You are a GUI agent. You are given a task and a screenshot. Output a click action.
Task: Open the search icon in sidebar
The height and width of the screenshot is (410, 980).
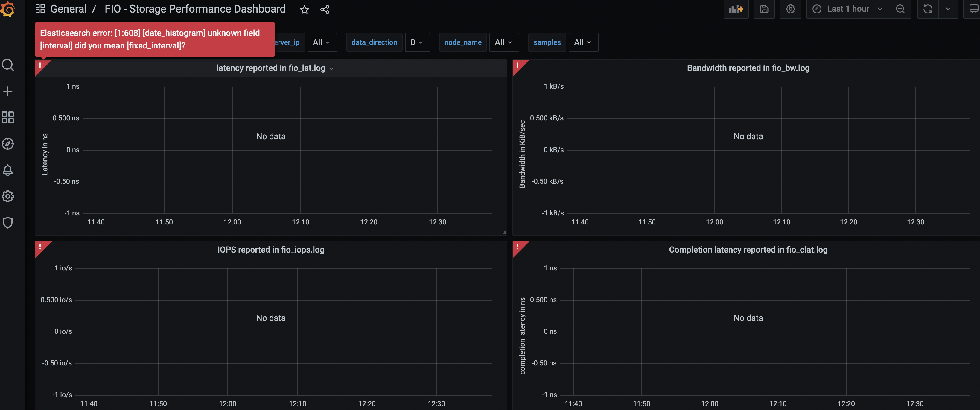click(x=8, y=65)
